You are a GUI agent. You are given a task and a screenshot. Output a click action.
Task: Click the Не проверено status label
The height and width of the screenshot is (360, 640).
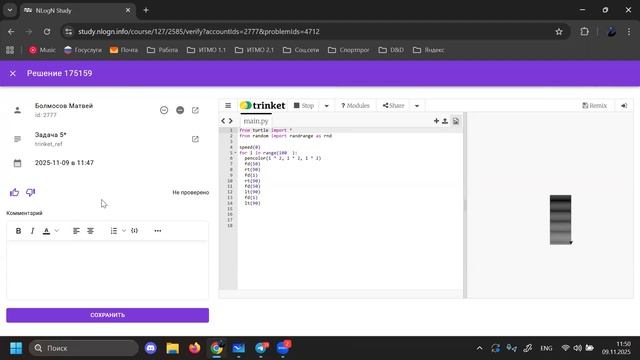[191, 192]
